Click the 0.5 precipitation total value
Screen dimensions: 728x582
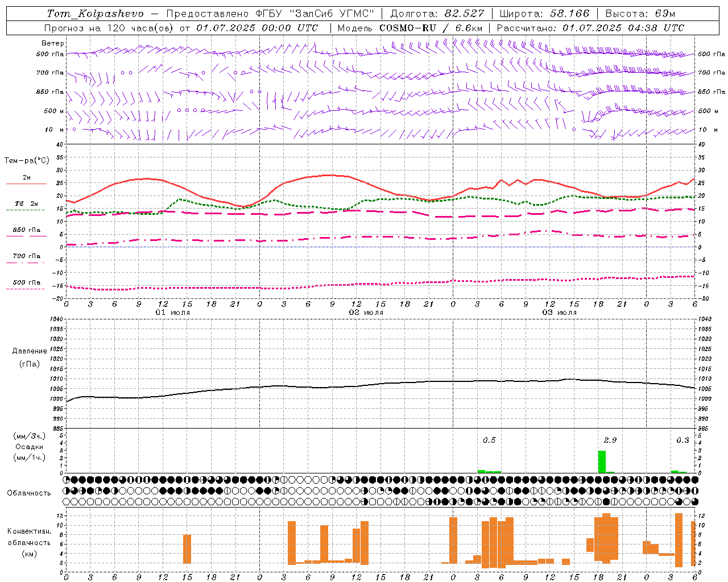(x=489, y=440)
